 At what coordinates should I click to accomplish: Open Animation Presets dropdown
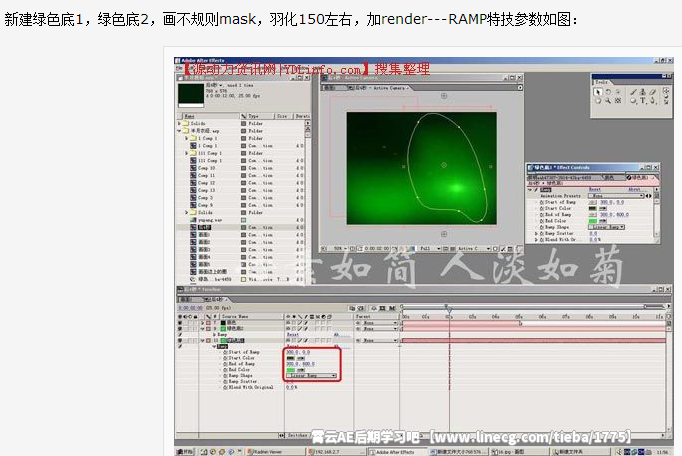click(616, 196)
